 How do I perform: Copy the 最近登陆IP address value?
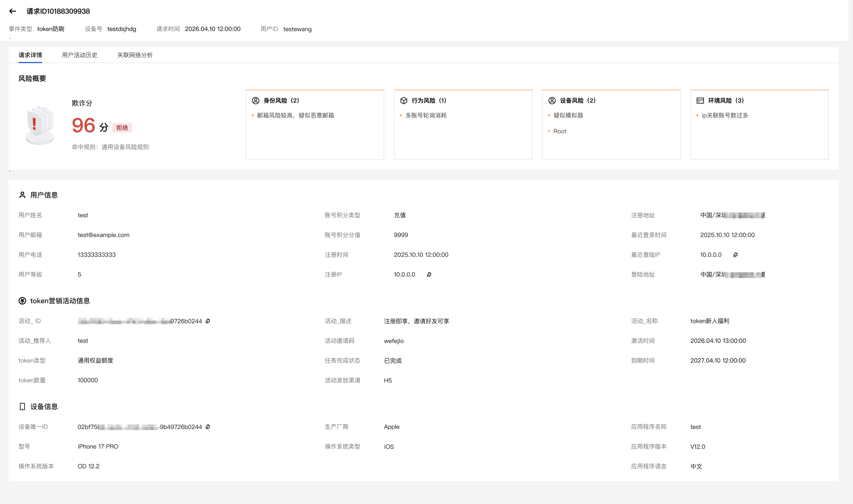[x=735, y=255]
